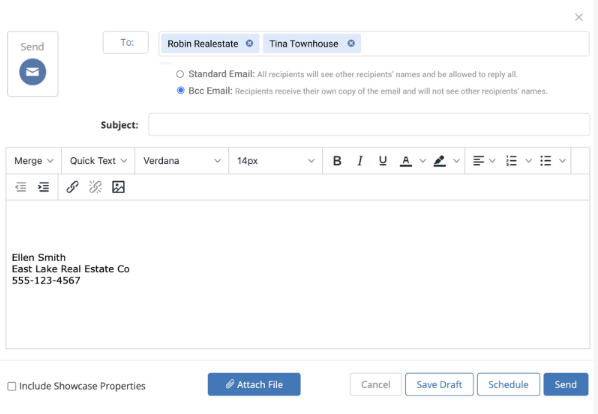
Task: Insert an image via the image icon
Action: coord(118,187)
